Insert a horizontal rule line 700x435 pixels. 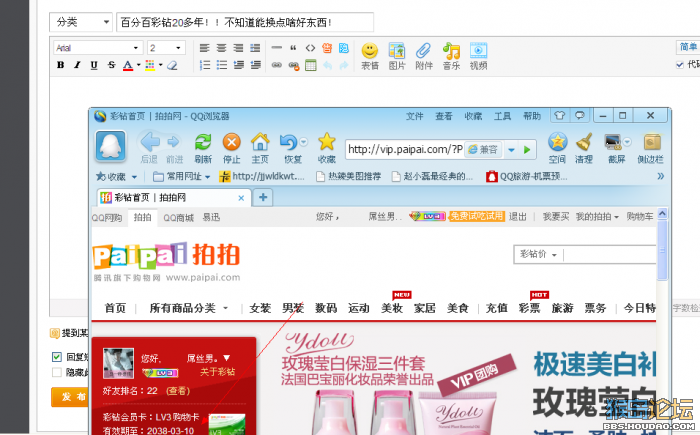[x=277, y=47]
